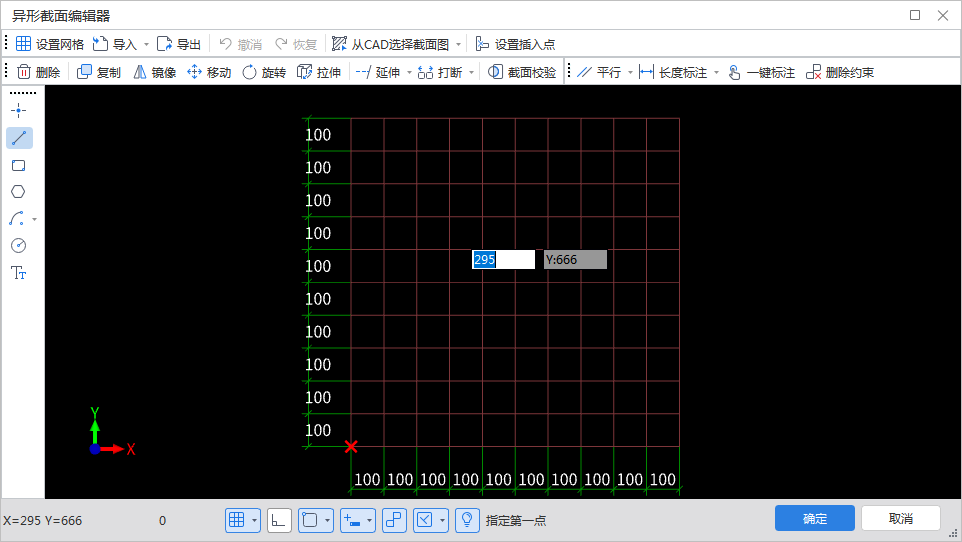The width and height of the screenshot is (962, 542).
Task: Toggle object snap button in status bar
Action: (x=310, y=520)
